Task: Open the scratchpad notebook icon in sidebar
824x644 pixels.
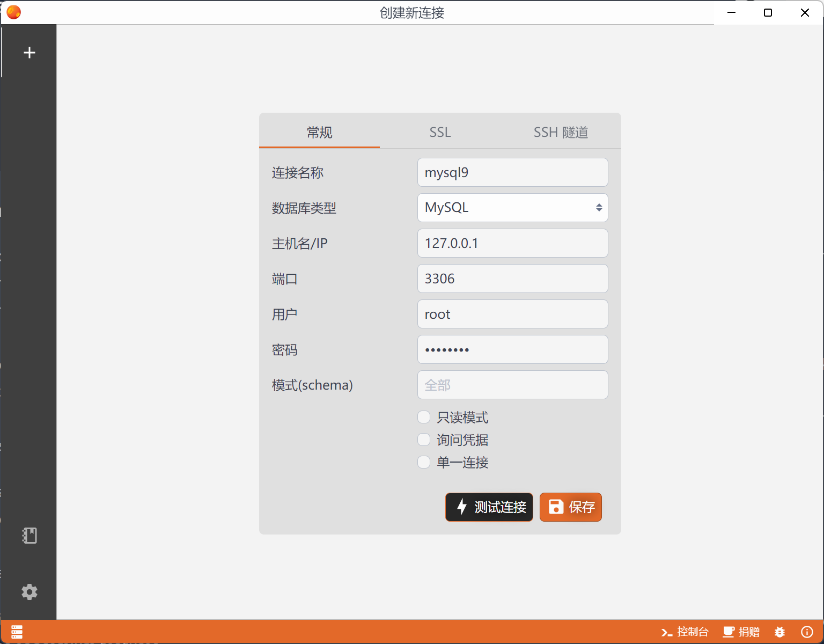Action: [x=29, y=535]
